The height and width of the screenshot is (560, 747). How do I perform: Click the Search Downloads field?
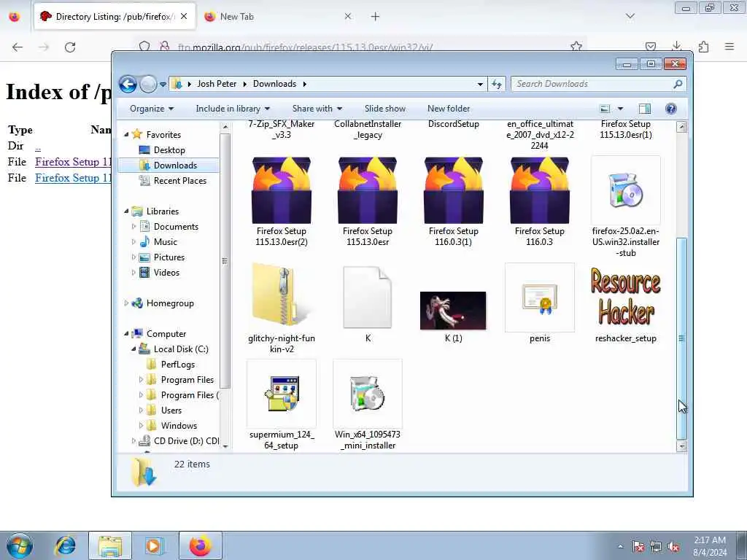[x=598, y=85]
